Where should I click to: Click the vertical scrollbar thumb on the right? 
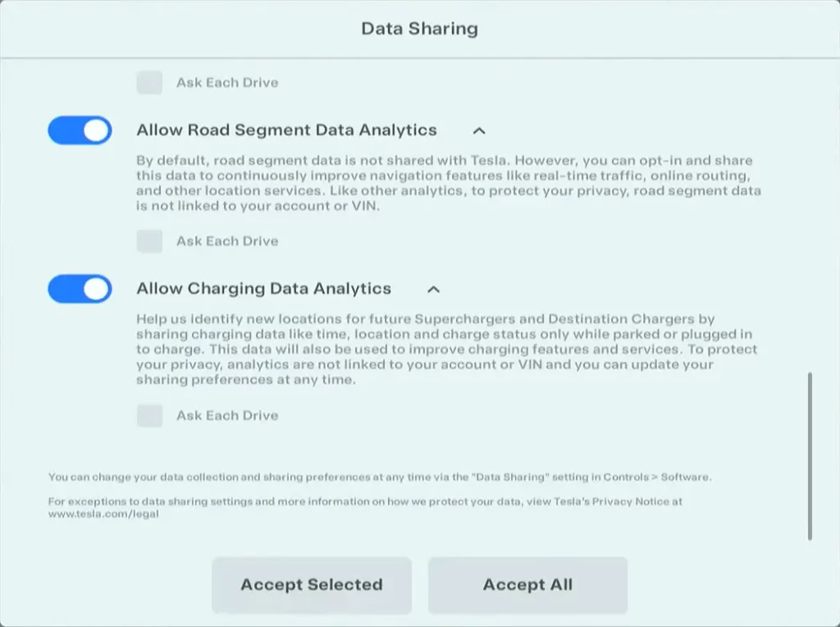click(x=810, y=455)
